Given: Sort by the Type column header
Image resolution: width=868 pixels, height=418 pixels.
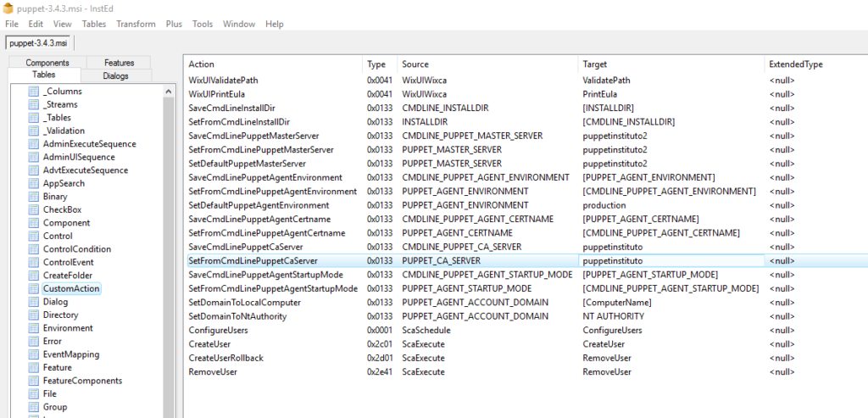Looking at the screenshot, I should coord(380,64).
